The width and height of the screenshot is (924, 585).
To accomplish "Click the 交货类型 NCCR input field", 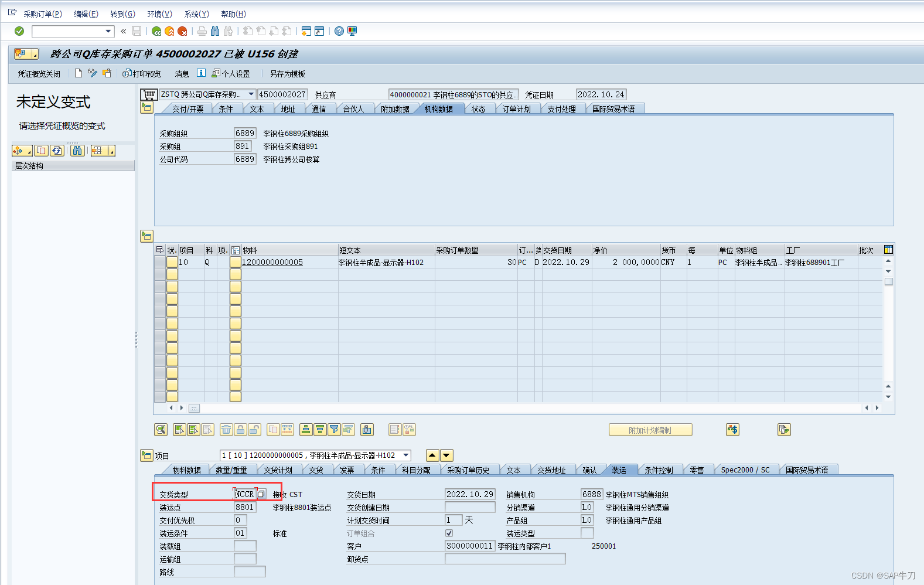I will click(245, 494).
